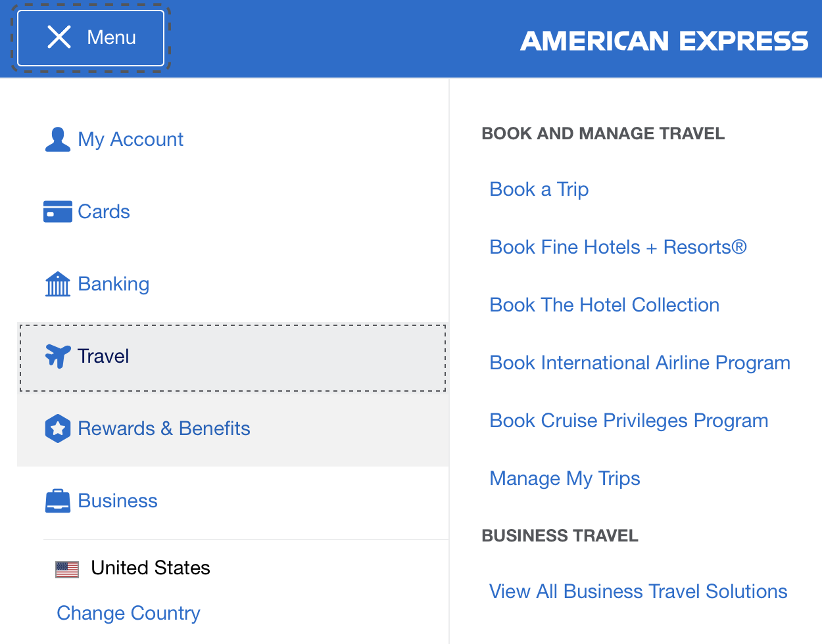Open Book International Airline Program

(x=639, y=362)
